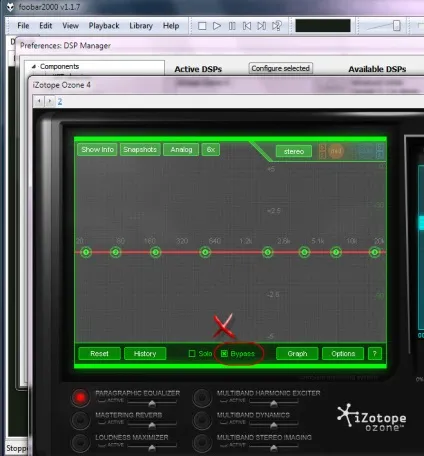424x456 pixels.
Task: Open the Loudness Maximizer module round button
Action: (x=80, y=442)
